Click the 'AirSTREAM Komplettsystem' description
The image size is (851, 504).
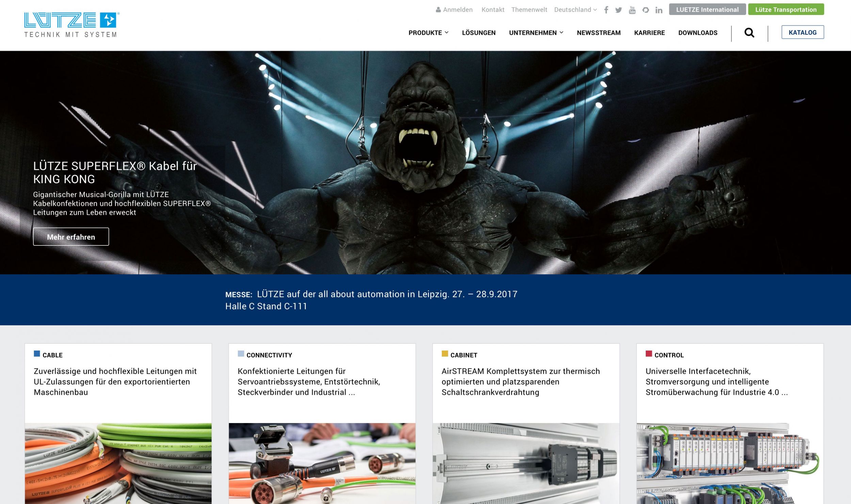[x=521, y=382]
